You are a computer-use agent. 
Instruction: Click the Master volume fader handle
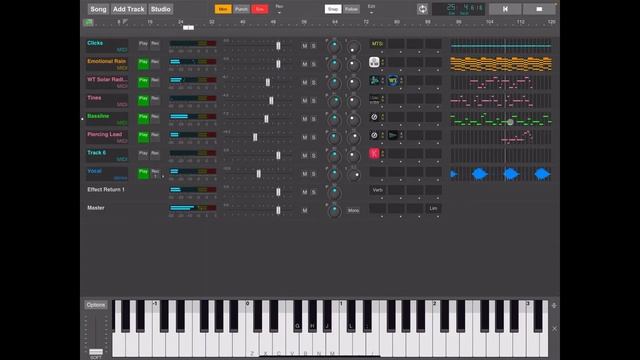tap(278, 210)
